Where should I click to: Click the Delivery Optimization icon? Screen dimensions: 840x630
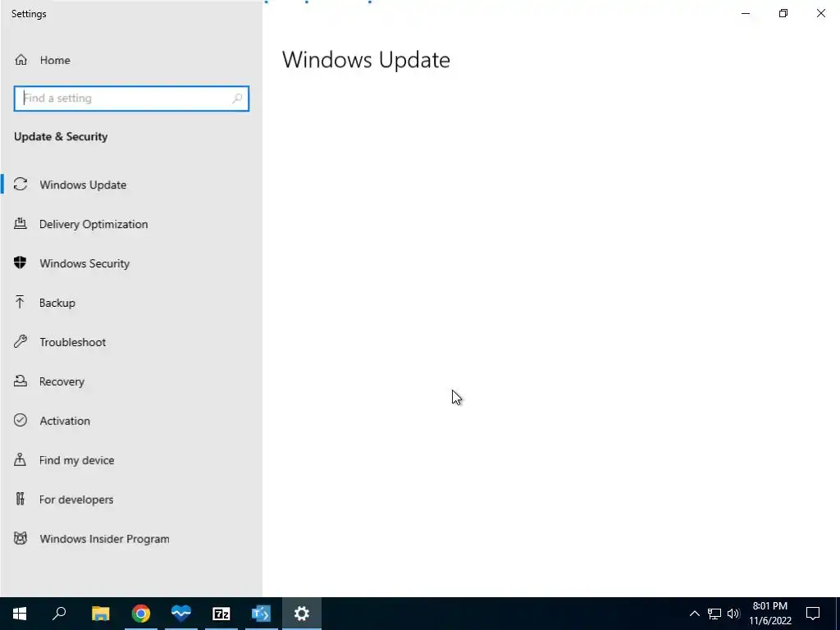[x=21, y=223]
